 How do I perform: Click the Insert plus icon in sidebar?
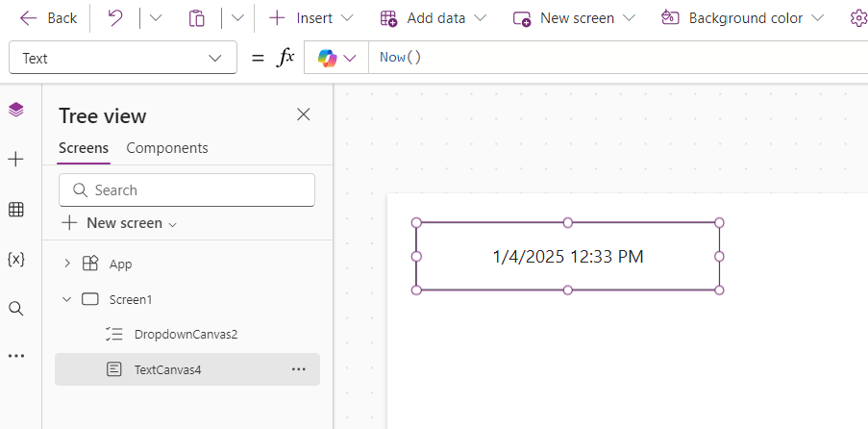pos(15,160)
